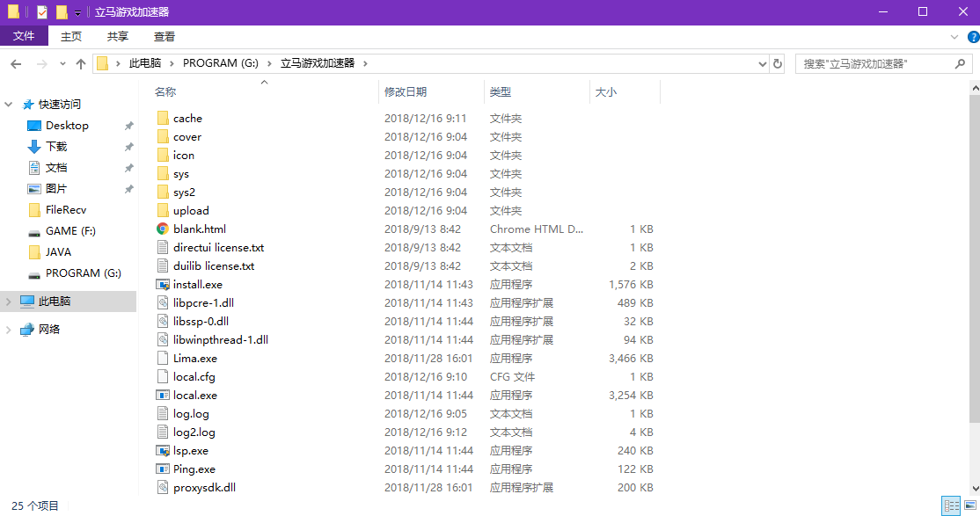Select 图片 in quick access

point(56,189)
